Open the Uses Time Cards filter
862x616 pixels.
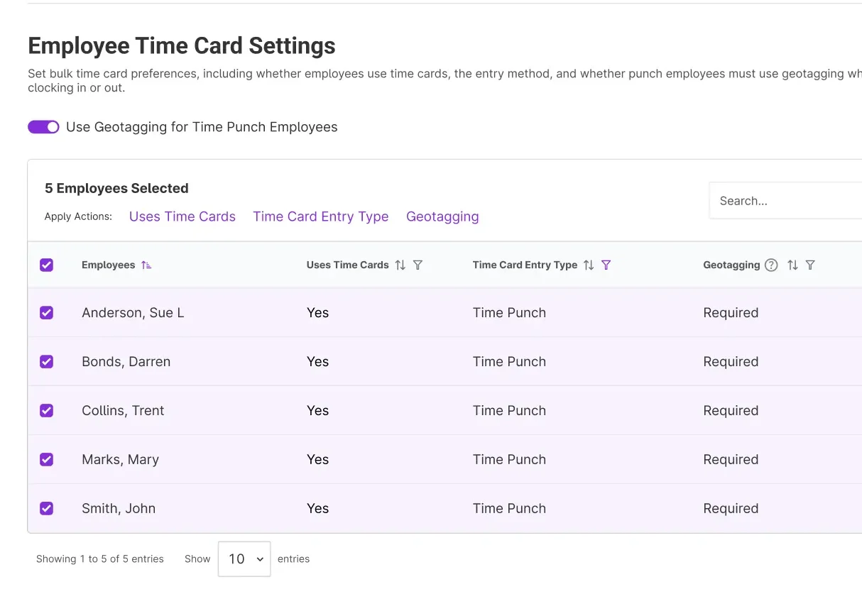coord(418,265)
